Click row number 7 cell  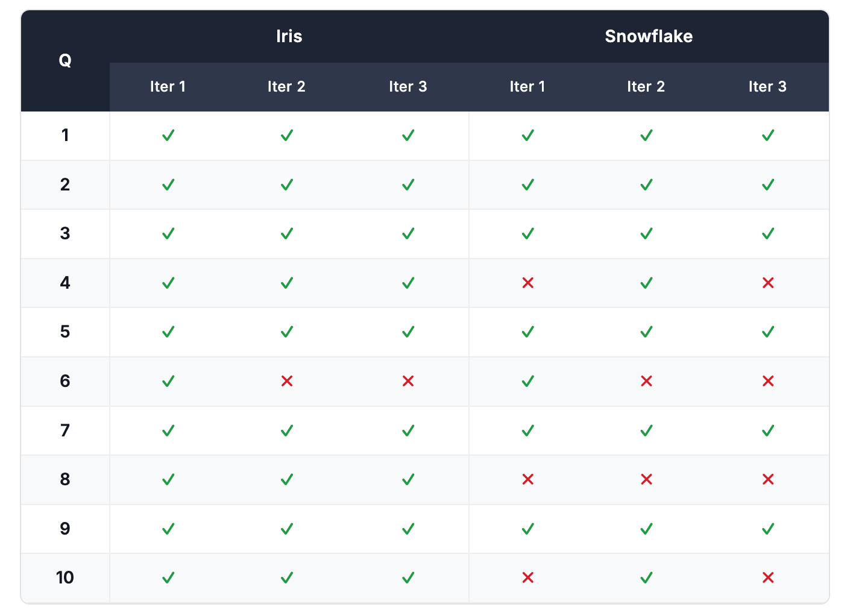(65, 431)
